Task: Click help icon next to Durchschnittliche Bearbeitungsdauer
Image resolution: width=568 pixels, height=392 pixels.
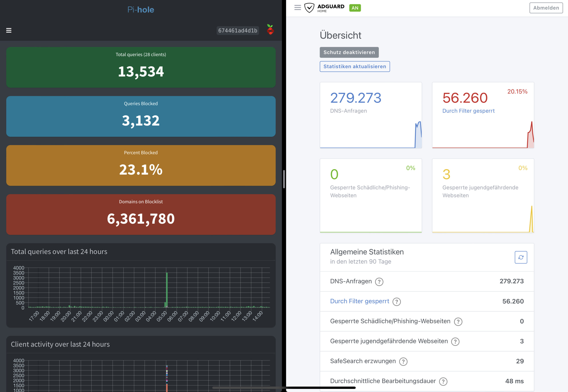Action: (x=443, y=381)
